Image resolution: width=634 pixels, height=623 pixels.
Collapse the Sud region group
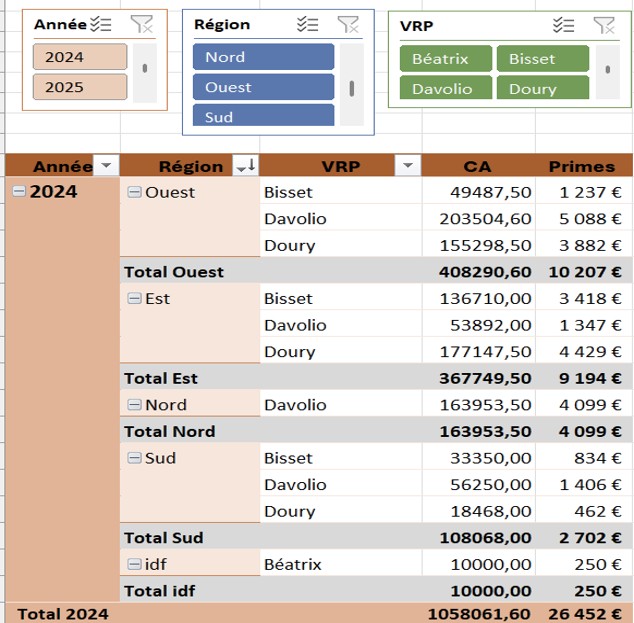[134, 458]
